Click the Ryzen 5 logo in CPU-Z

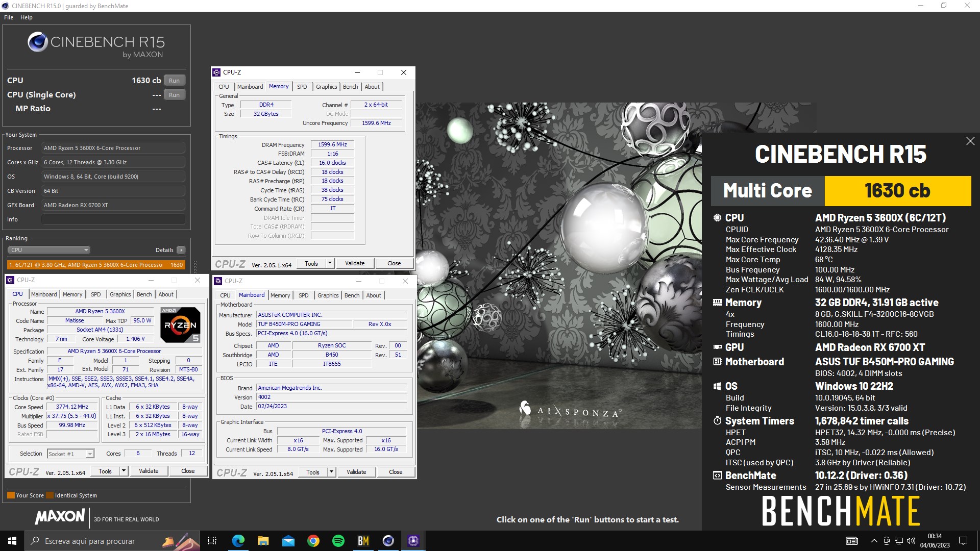[x=180, y=324]
